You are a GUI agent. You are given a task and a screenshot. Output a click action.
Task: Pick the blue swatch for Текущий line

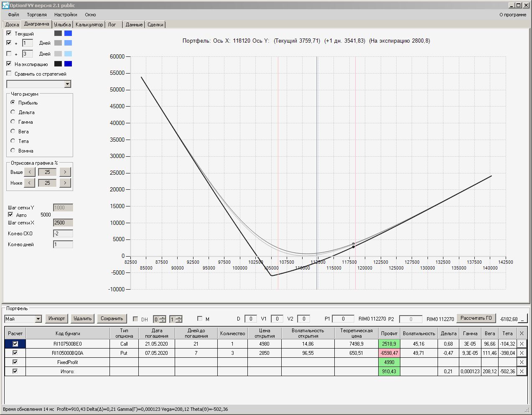(x=68, y=33)
